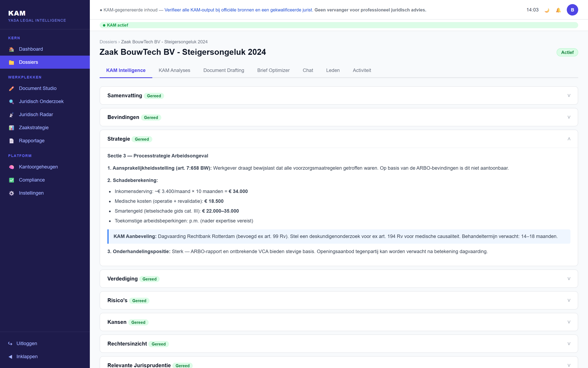Screen dimensions: 588x368
Task: Expand the Kansen section
Action: pyautogui.click(x=339, y=322)
